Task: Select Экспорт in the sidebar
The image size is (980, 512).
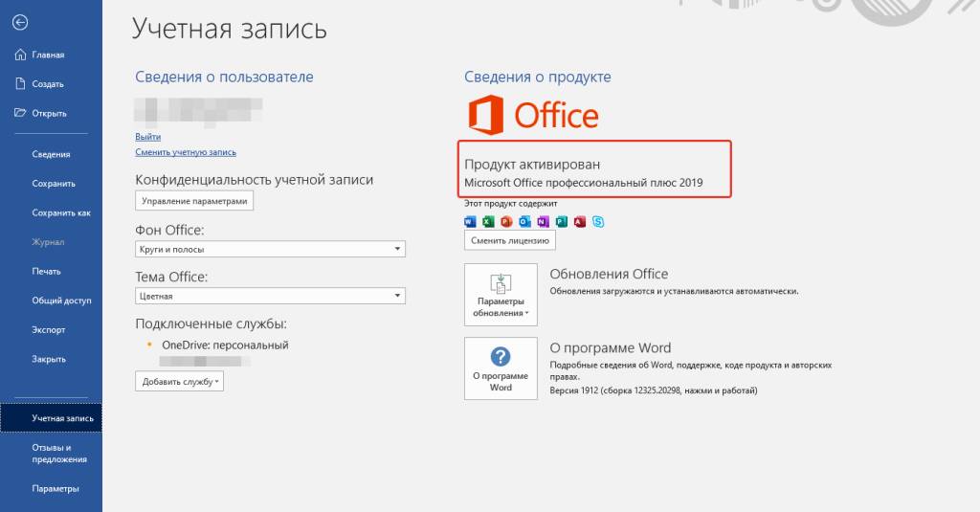Action: click(x=51, y=330)
